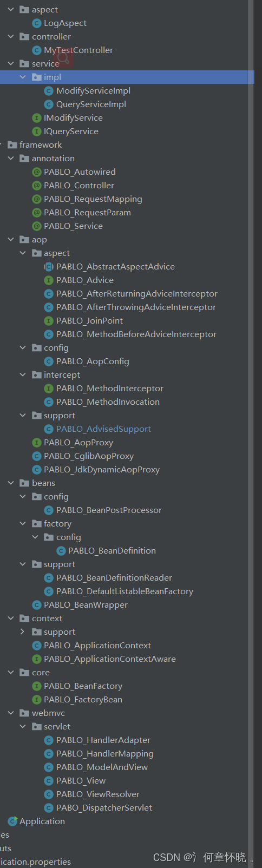Click the PABLO_JoinPoint interface icon

[49, 321]
